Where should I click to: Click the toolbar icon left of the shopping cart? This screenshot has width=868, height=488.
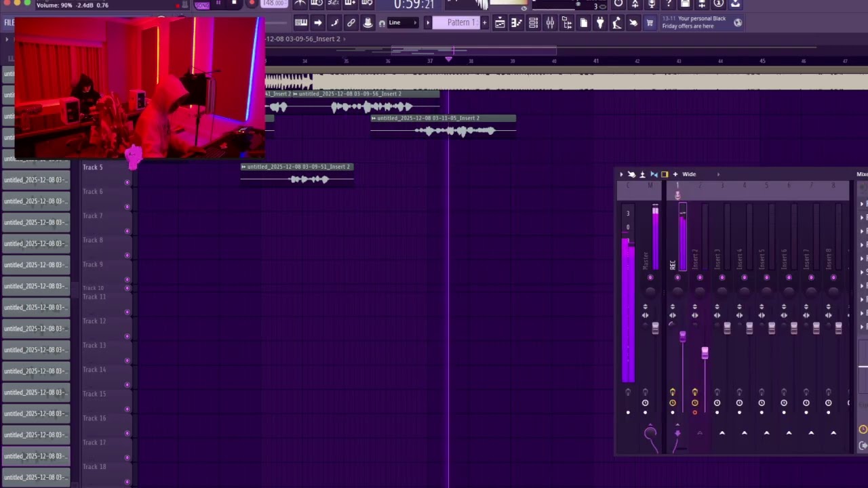tap(633, 23)
